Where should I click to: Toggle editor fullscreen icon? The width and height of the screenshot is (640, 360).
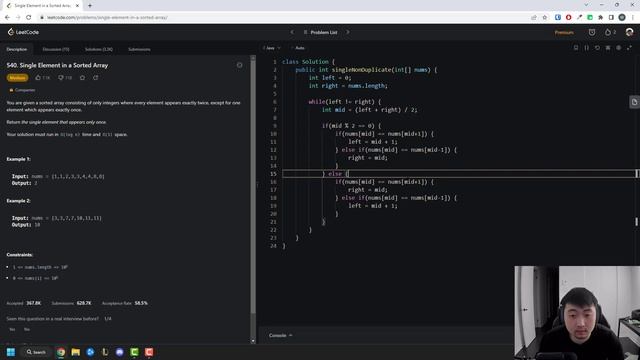[x=629, y=48]
